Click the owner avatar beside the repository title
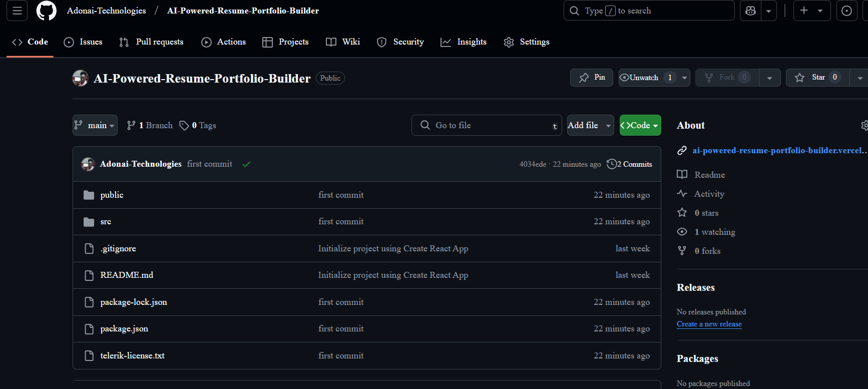This screenshot has width=868, height=389. pyautogui.click(x=80, y=78)
